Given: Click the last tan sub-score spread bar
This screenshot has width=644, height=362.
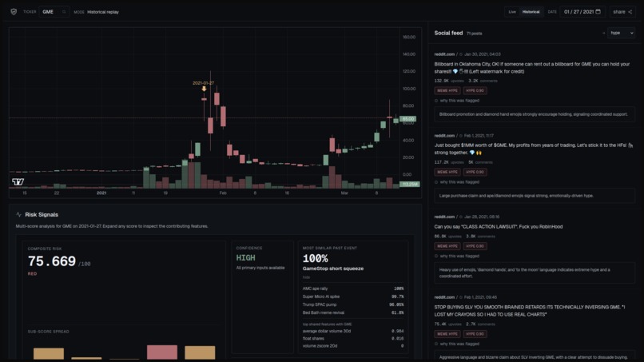Looking at the screenshot, I should pyautogui.click(x=200, y=352).
